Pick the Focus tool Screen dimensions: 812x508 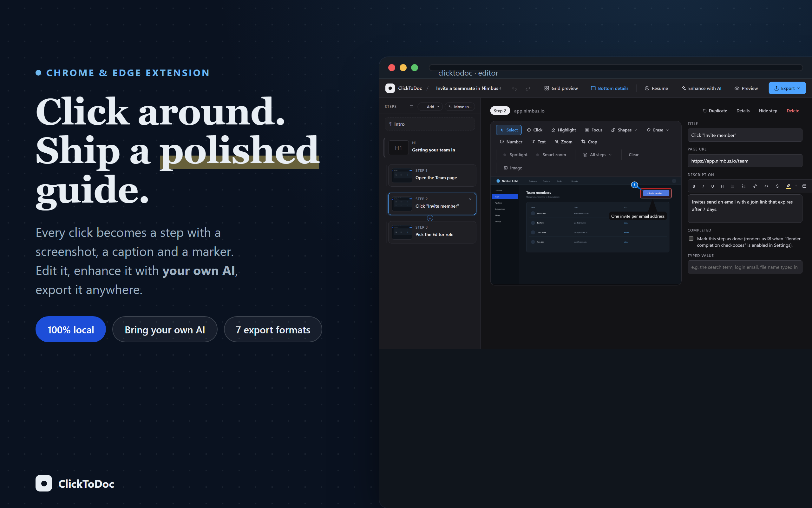click(x=593, y=130)
